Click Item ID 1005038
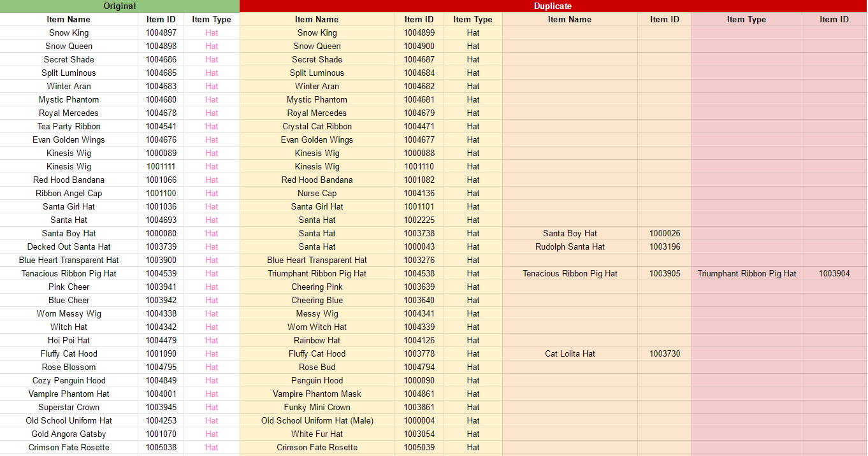This screenshot has height=456, width=868. click(x=161, y=447)
